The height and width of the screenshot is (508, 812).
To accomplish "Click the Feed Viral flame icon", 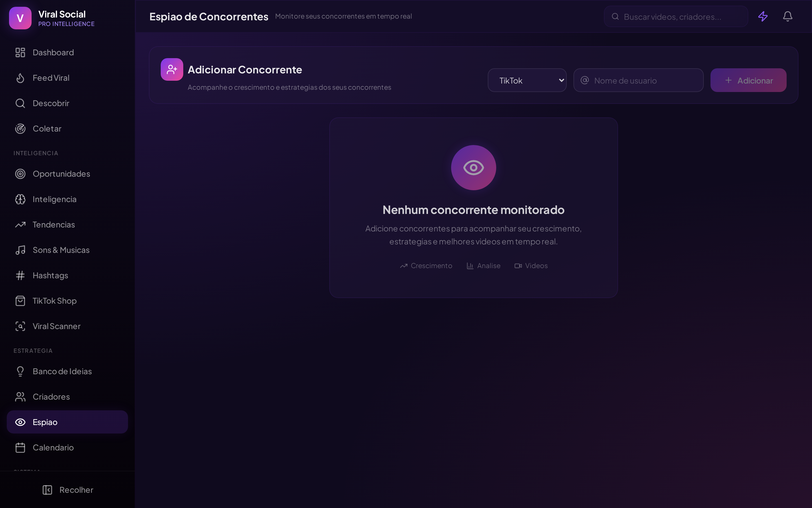I will [20, 78].
